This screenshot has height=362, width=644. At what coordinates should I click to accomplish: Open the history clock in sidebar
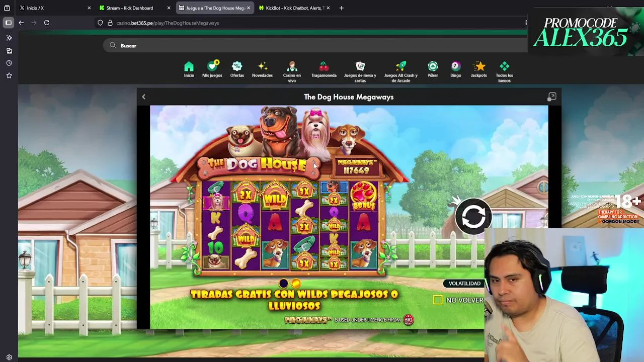[x=9, y=63]
